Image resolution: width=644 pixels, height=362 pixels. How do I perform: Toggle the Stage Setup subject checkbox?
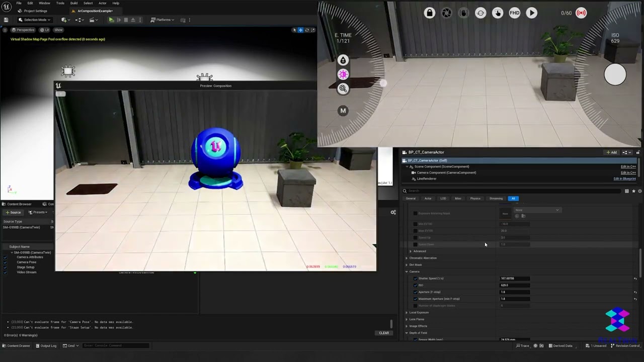click(5, 267)
